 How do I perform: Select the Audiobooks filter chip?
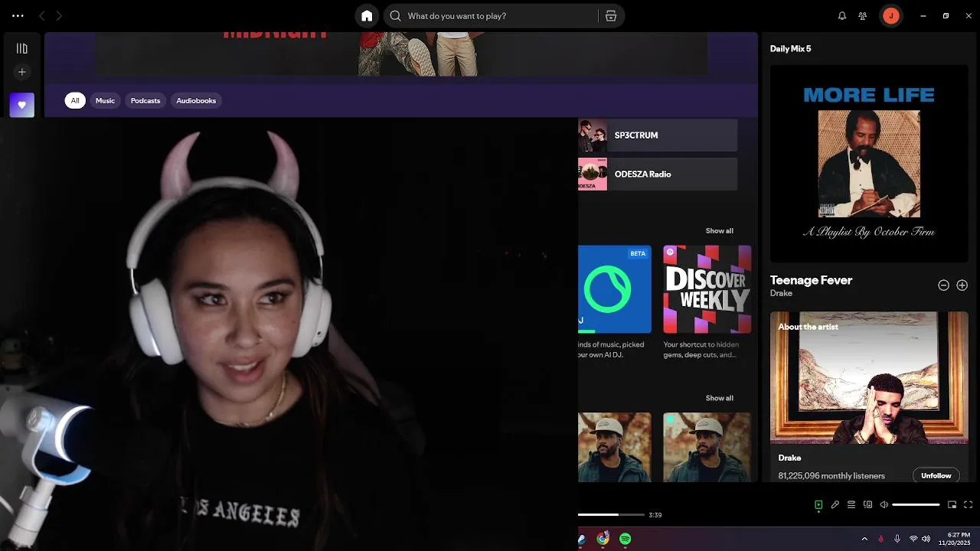(x=196, y=100)
